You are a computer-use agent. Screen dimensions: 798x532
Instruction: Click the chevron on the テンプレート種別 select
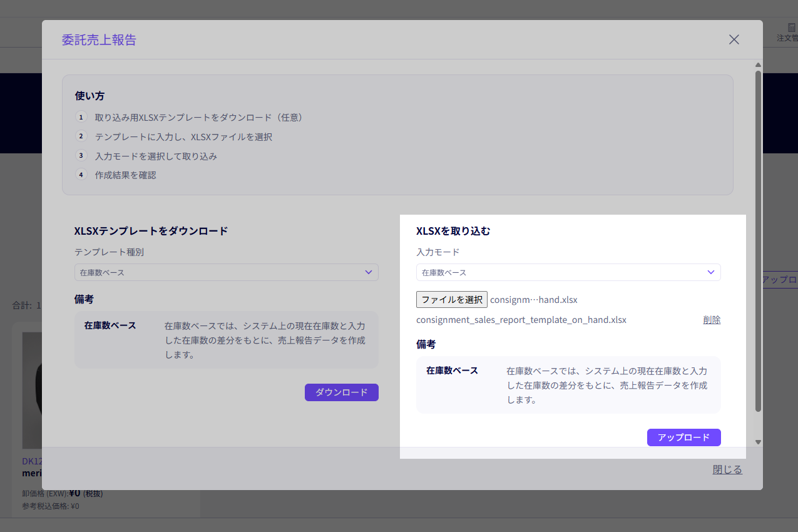pyautogui.click(x=369, y=272)
